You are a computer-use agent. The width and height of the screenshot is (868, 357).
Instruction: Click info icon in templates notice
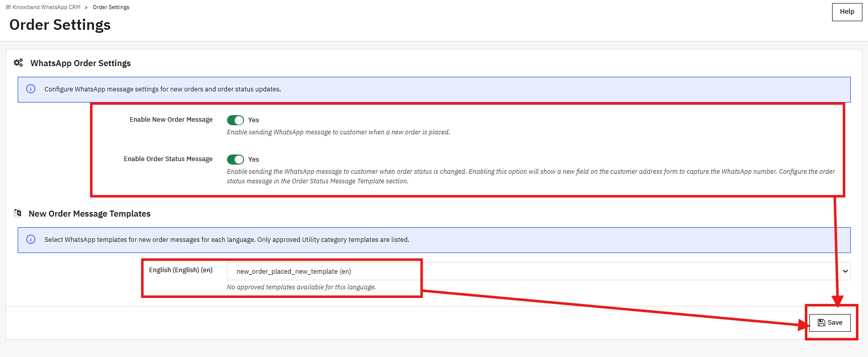coord(31,239)
